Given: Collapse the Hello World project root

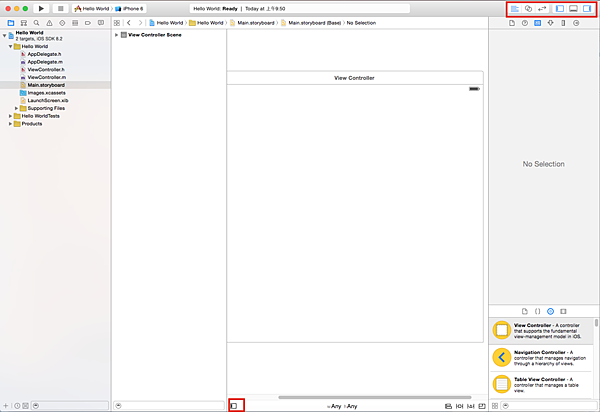Looking at the screenshot, I should coord(5,36).
